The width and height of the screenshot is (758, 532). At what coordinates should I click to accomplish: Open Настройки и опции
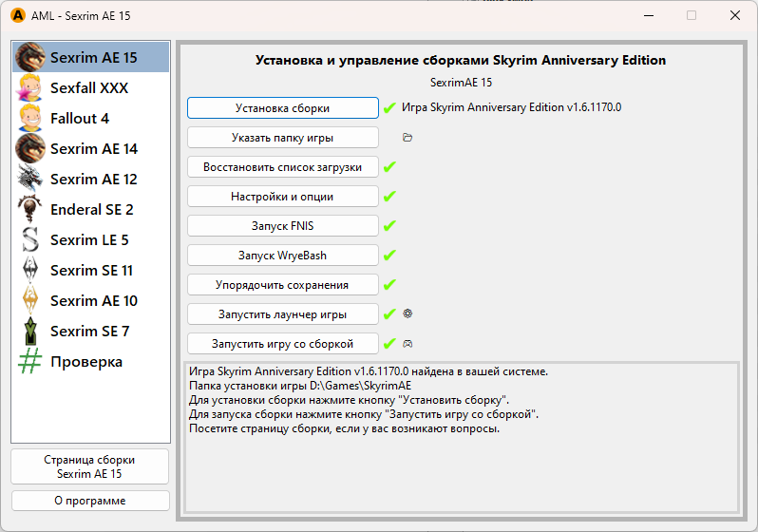point(282,197)
